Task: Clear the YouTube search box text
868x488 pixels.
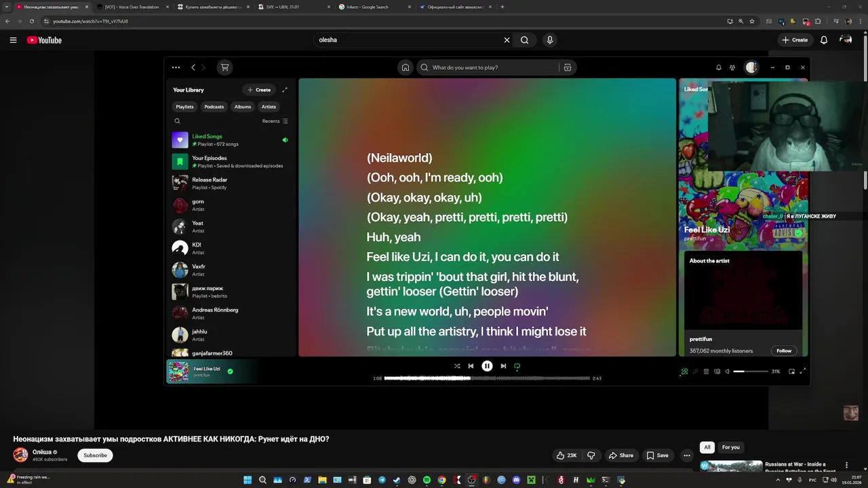Action: (507, 40)
